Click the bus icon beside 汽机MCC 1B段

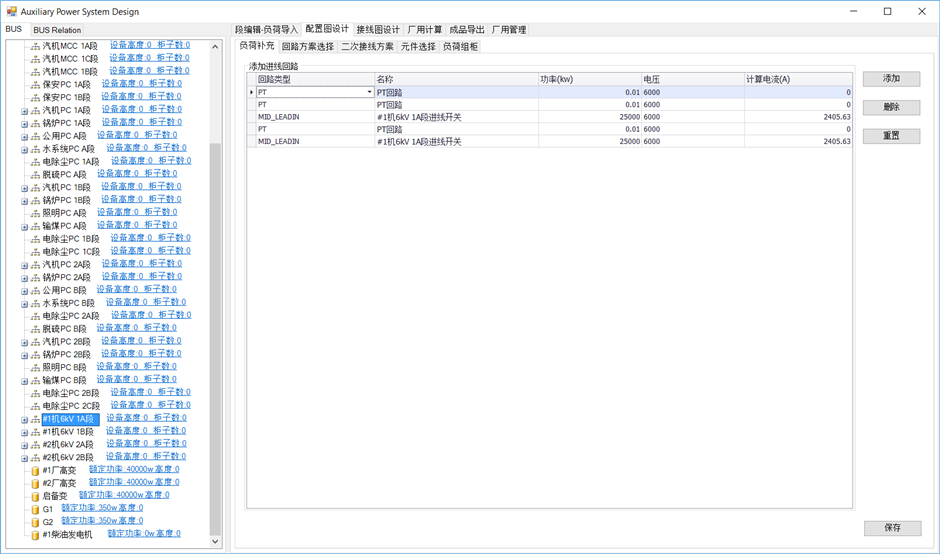[35, 72]
